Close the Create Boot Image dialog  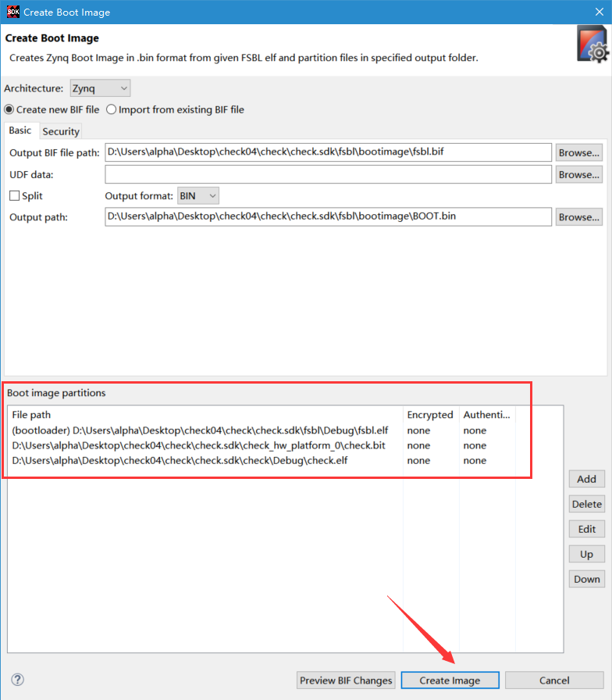599,12
